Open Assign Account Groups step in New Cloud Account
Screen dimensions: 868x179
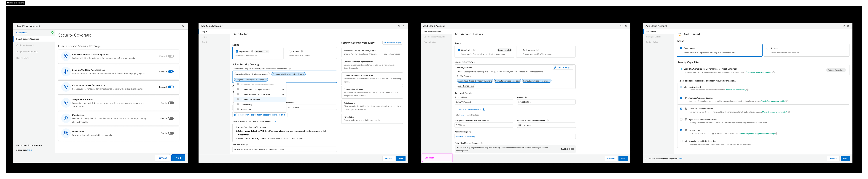[x=27, y=51]
